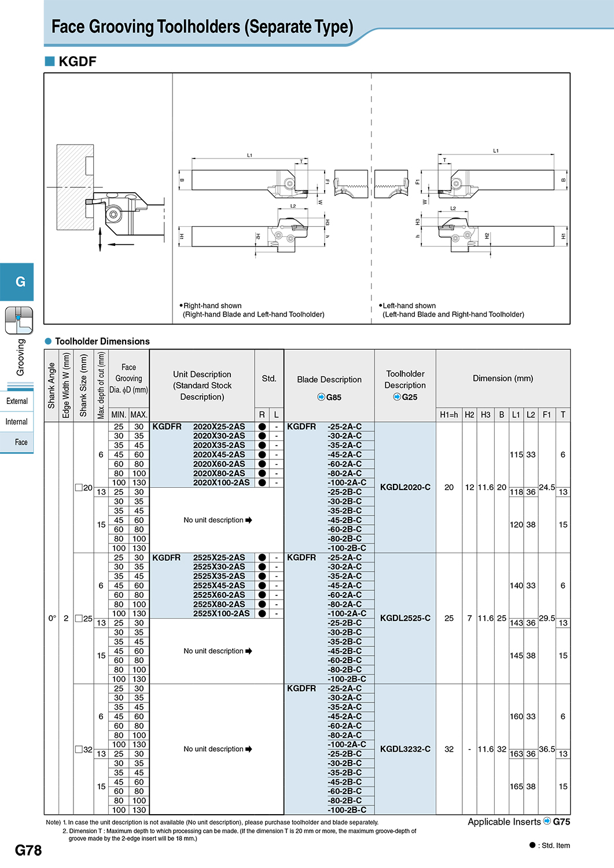Click the 29.5 F1 value
Screen dimensions: 614x868
[547, 618]
